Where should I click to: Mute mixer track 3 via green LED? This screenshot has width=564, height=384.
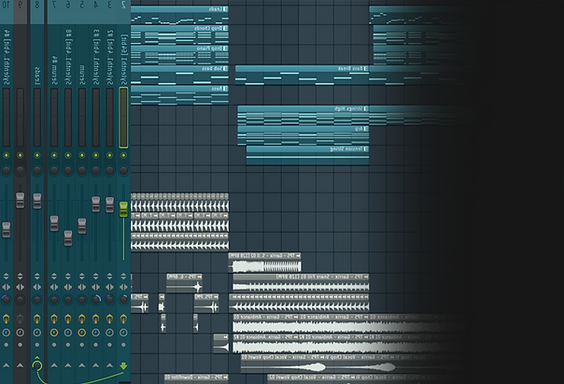[x=110, y=155]
